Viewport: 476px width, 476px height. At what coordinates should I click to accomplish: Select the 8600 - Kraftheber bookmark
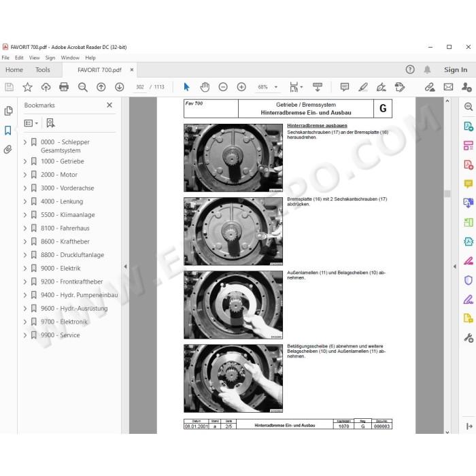point(65,241)
